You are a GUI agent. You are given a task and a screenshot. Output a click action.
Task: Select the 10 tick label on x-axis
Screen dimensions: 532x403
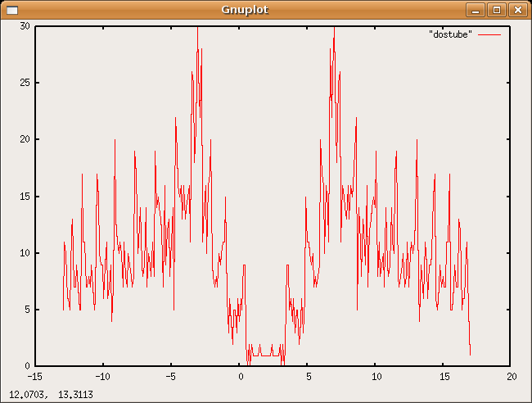(x=376, y=377)
